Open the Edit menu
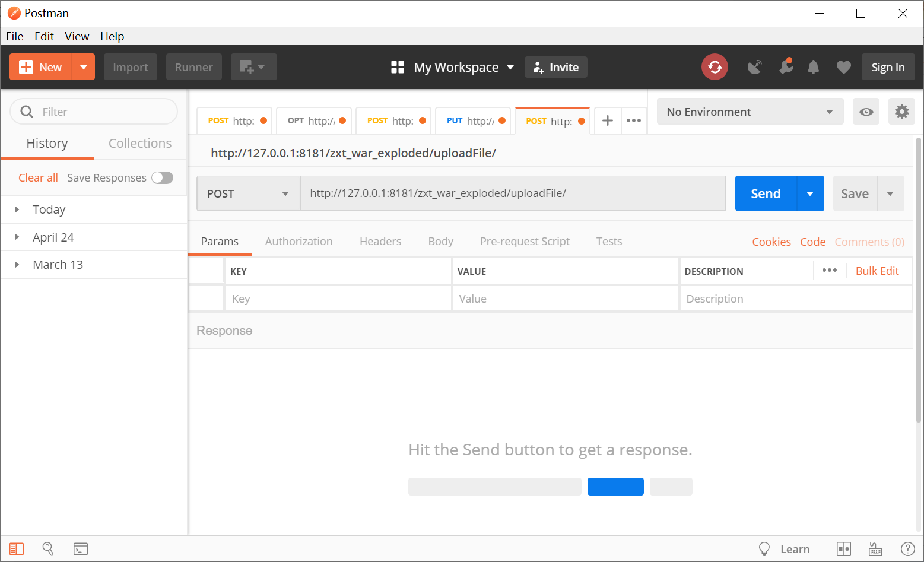924x562 pixels. 44,36
